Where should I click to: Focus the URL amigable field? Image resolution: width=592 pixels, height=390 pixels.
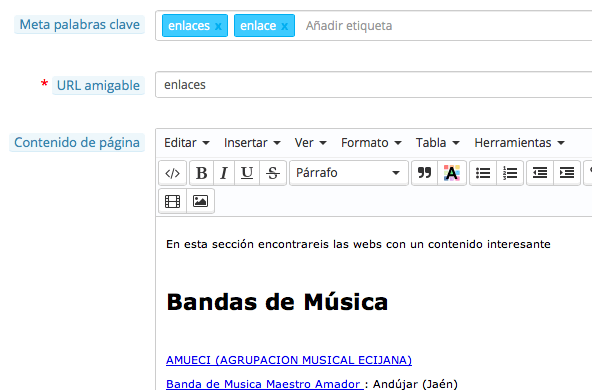pyautogui.click(x=374, y=85)
